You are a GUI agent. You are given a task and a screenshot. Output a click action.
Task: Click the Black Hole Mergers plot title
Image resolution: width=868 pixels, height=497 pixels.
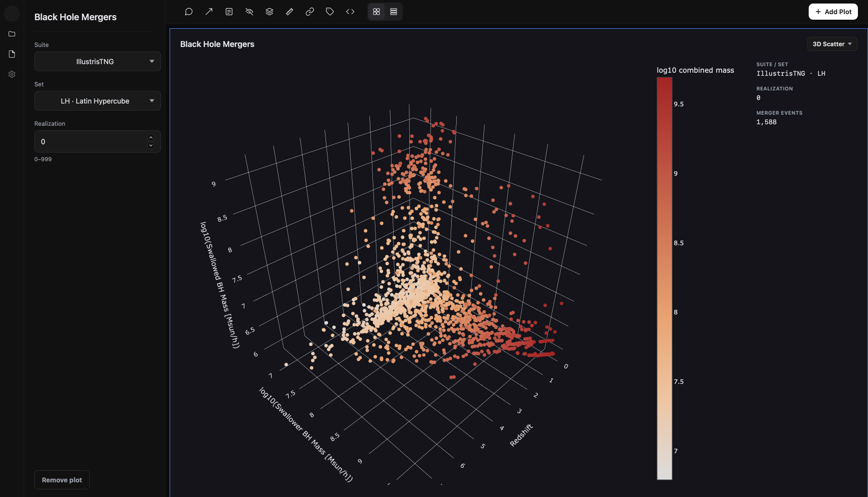[218, 44]
